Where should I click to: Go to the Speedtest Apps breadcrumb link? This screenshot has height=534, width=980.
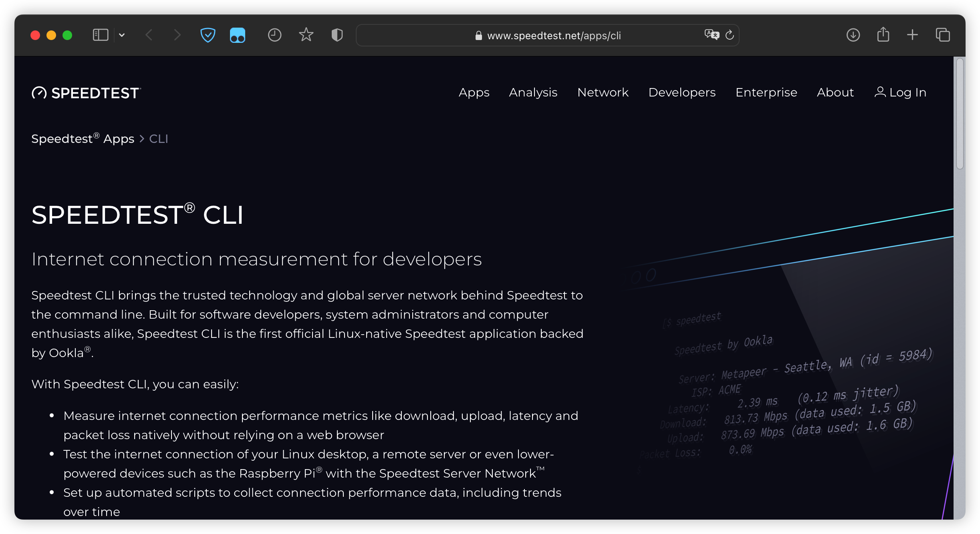(83, 139)
